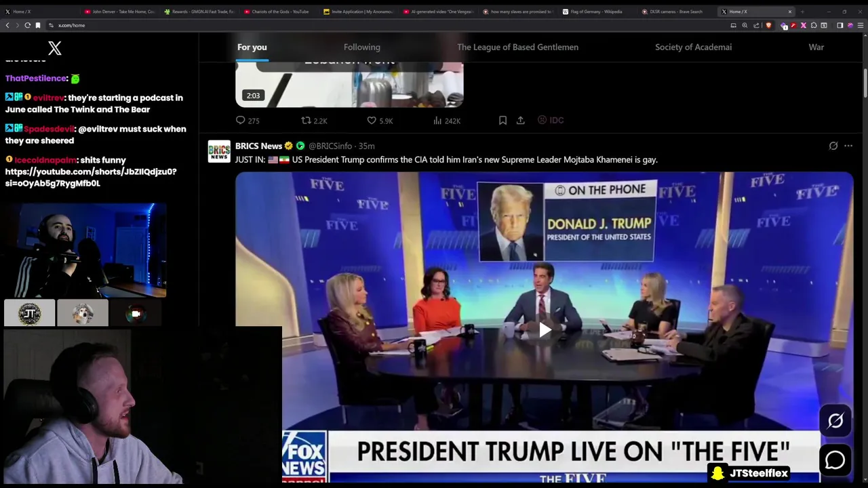Click the pink X extension icon
This screenshot has width=868, height=488.
804,25
